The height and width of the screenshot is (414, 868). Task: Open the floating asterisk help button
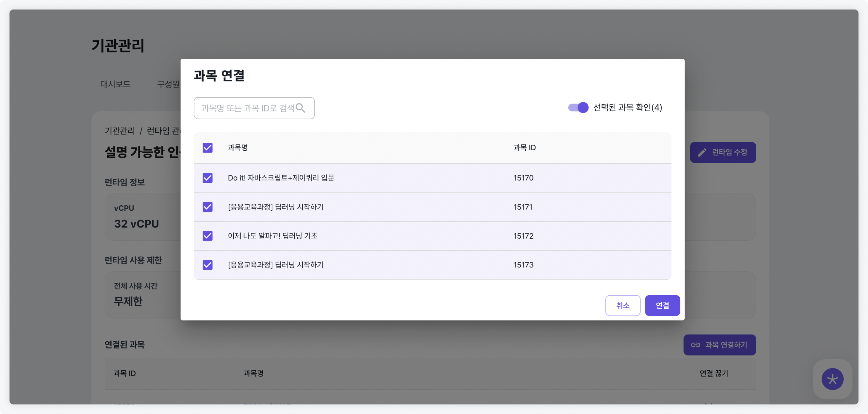pos(832,378)
